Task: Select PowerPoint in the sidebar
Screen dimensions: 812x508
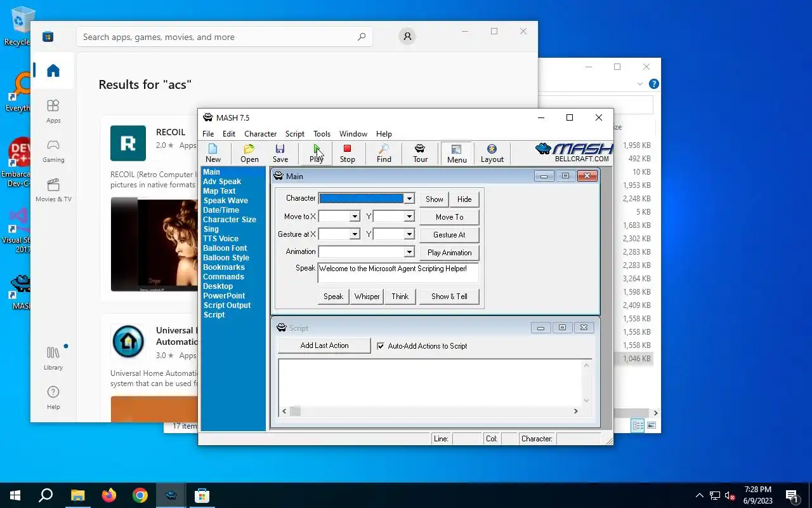Action: tap(224, 296)
